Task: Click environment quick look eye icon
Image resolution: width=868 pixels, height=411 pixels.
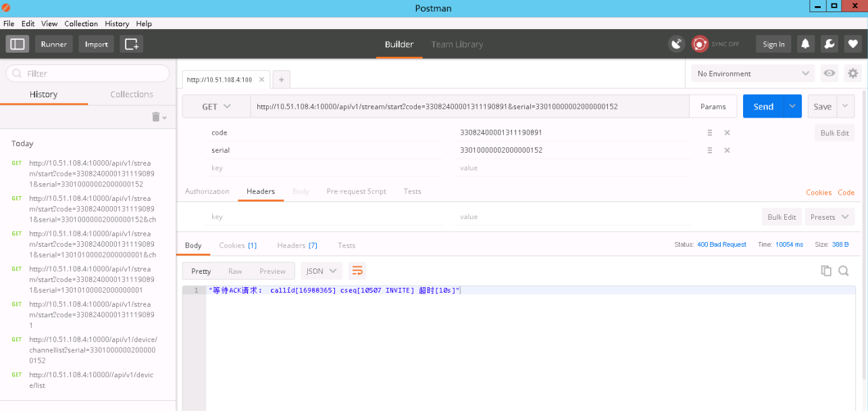Action: click(x=829, y=73)
